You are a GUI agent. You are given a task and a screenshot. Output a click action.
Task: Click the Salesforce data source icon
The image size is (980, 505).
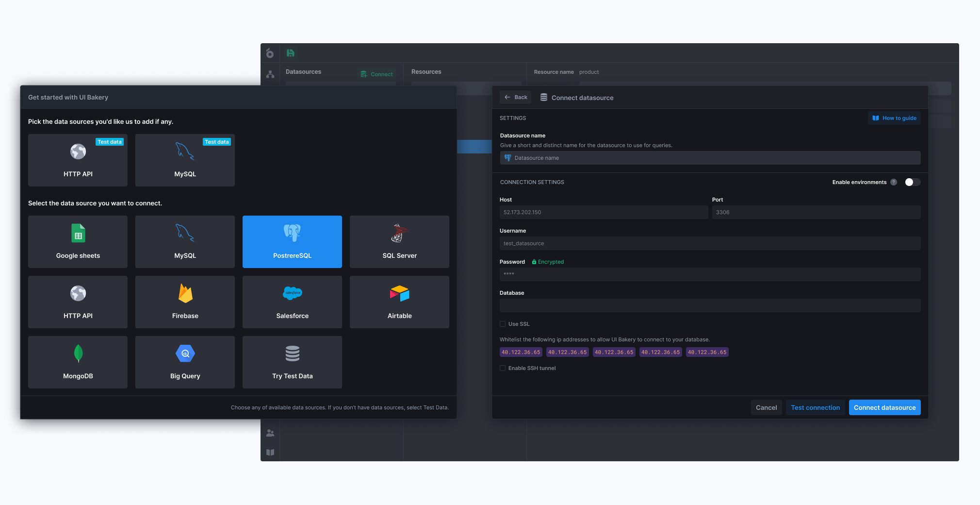tap(292, 293)
